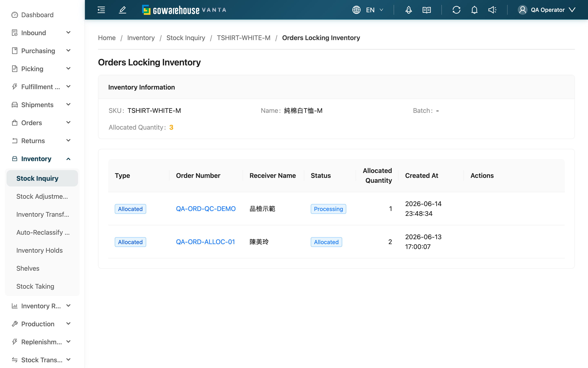Click the Orders bag icon

pos(14,123)
